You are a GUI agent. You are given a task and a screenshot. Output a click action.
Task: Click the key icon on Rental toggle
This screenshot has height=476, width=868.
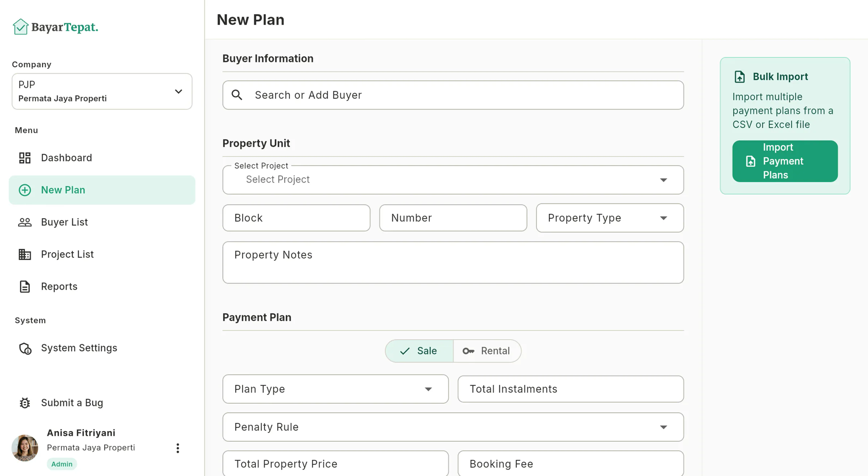[x=468, y=351]
